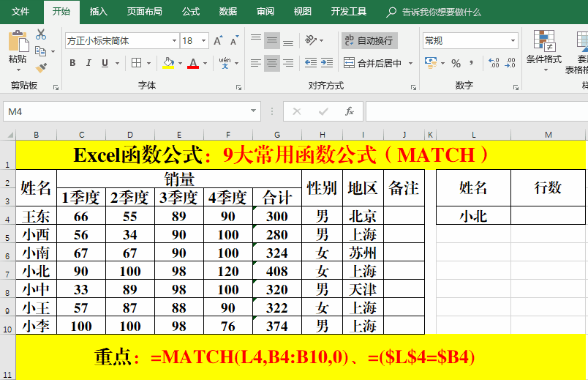Viewport: 588px width, 380px height.
Task: Click the Cut scissors icon
Action: pyautogui.click(x=41, y=34)
